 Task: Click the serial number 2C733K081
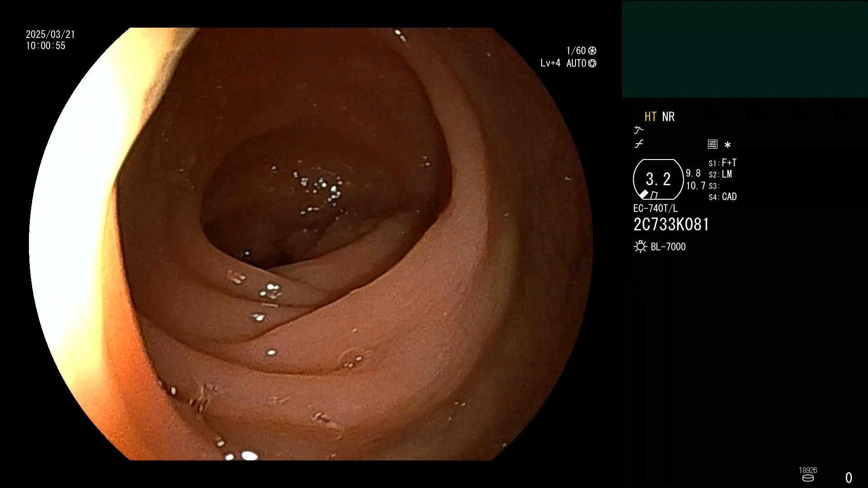point(671,225)
